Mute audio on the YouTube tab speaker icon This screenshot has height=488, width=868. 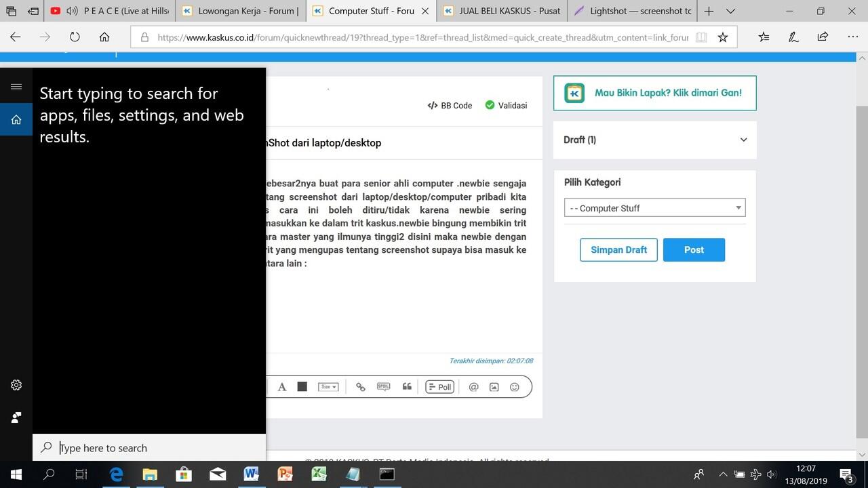[72, 11]
